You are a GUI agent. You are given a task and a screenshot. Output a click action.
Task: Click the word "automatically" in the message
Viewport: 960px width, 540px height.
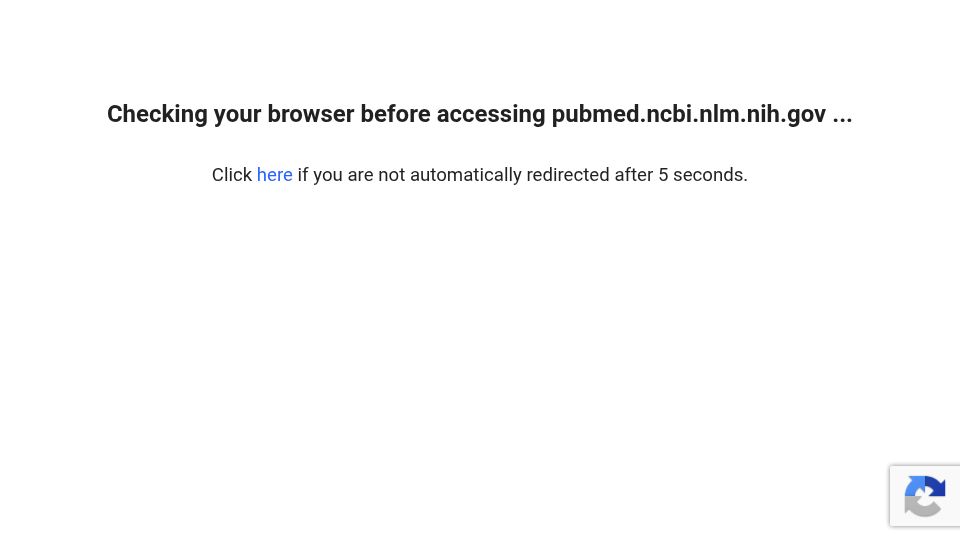(465, 175)
